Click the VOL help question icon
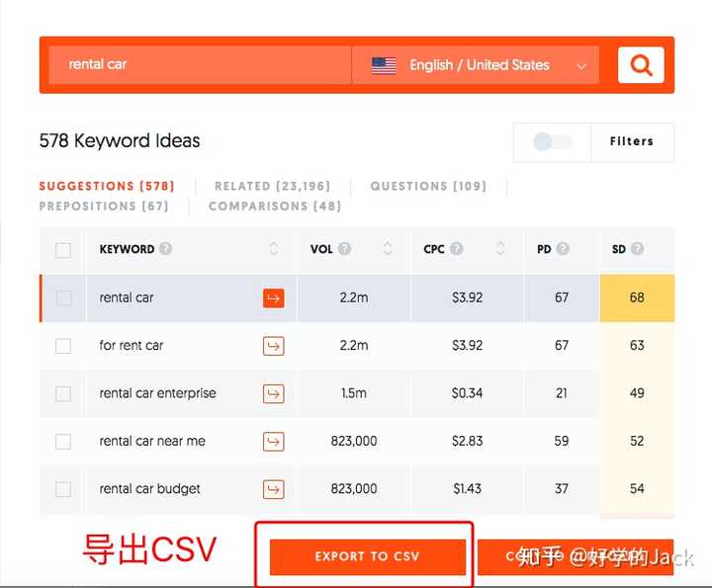Screen dimensions: 712x588 tap(345, 249)
